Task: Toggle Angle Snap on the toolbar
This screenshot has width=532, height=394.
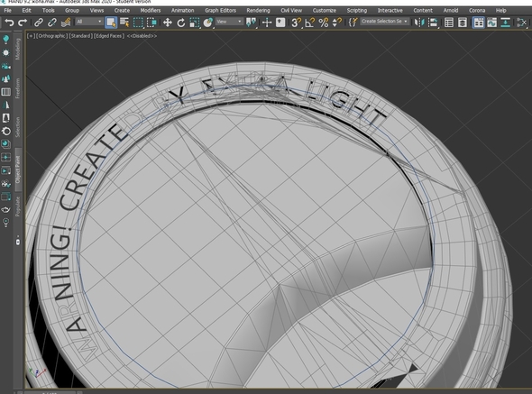Action: 310,23
